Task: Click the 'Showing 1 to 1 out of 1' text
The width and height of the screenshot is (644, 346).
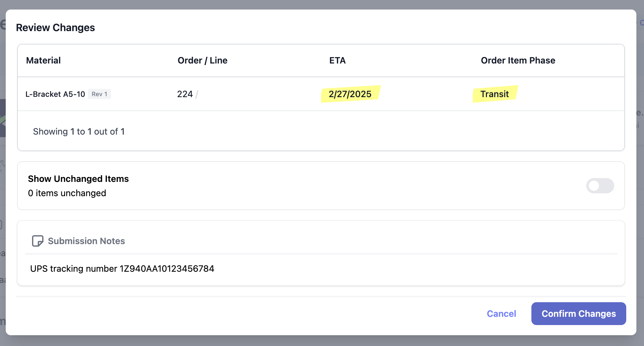Action: pos(79,131)
